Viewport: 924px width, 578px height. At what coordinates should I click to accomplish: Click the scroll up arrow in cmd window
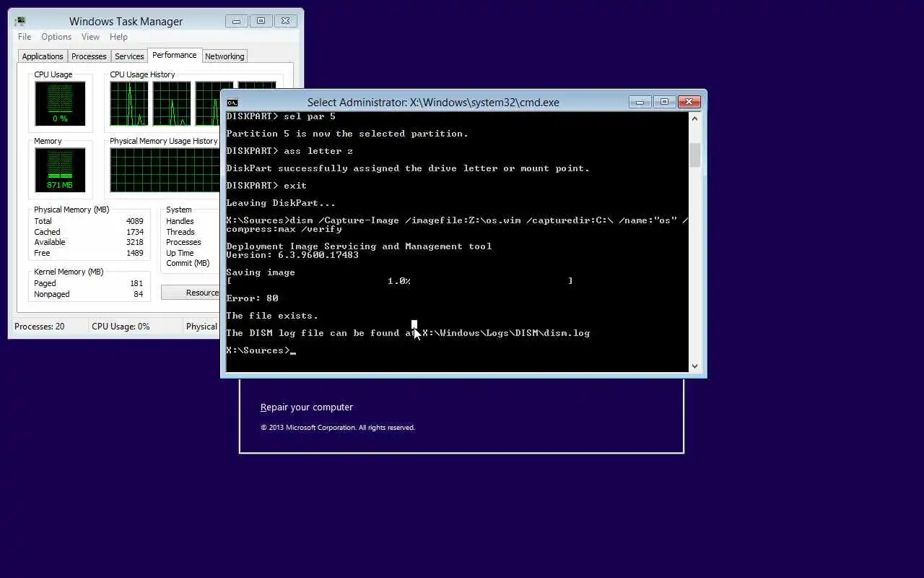[695, 118]
